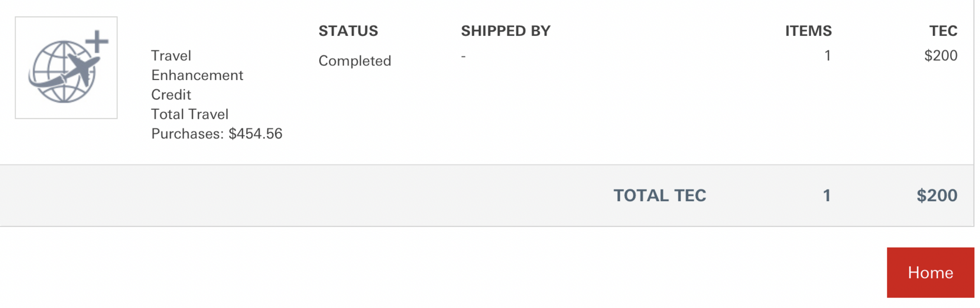Click the SHIPPED BY column header
The height and width of the screenshot is (308, 980).
pos(505,31)
